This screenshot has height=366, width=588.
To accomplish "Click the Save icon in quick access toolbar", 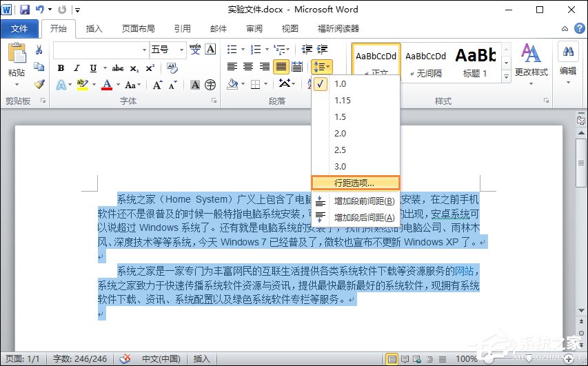I will 25,10.
